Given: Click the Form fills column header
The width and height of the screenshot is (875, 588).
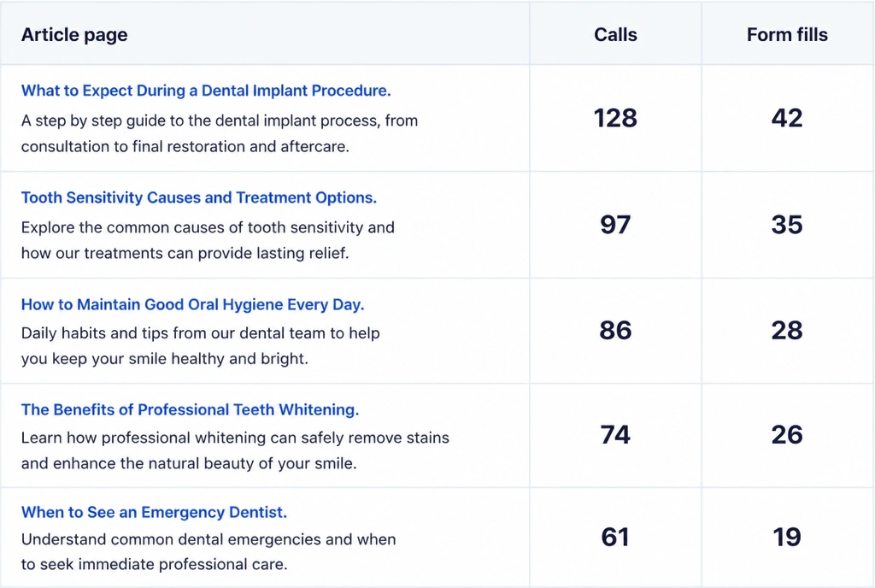Looking at the screenshot, I should coord(787,34).
